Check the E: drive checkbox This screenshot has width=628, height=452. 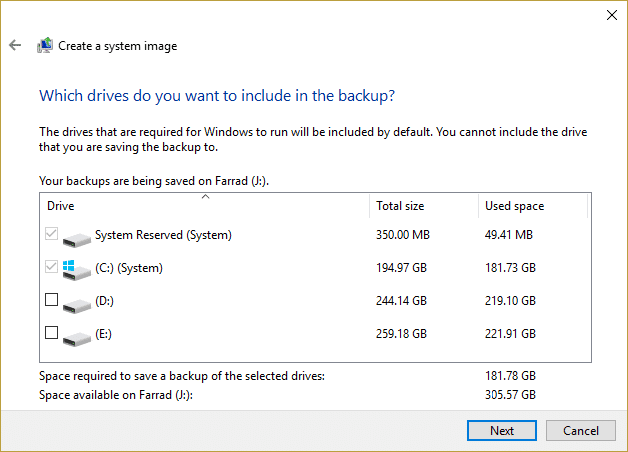[x=51, y=333]
